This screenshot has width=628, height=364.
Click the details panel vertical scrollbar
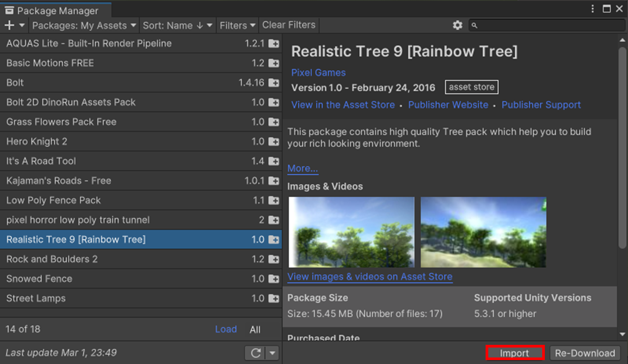[622, 148]
